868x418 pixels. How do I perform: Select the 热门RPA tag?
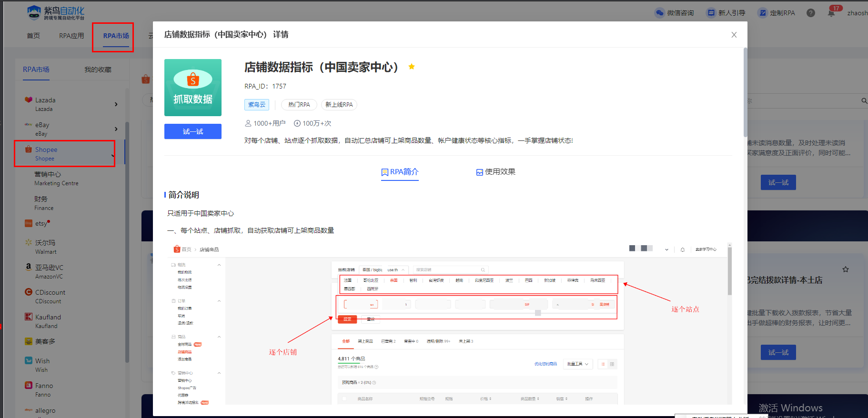coord(299,105)
